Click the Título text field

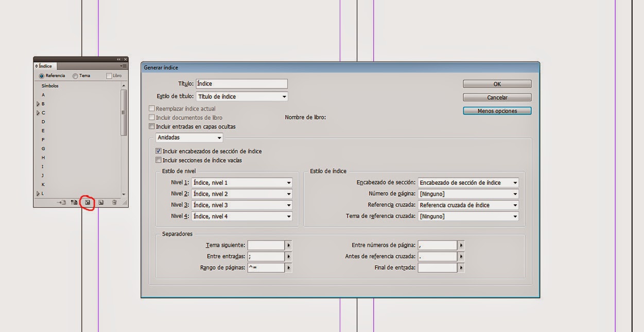[242, 83]
